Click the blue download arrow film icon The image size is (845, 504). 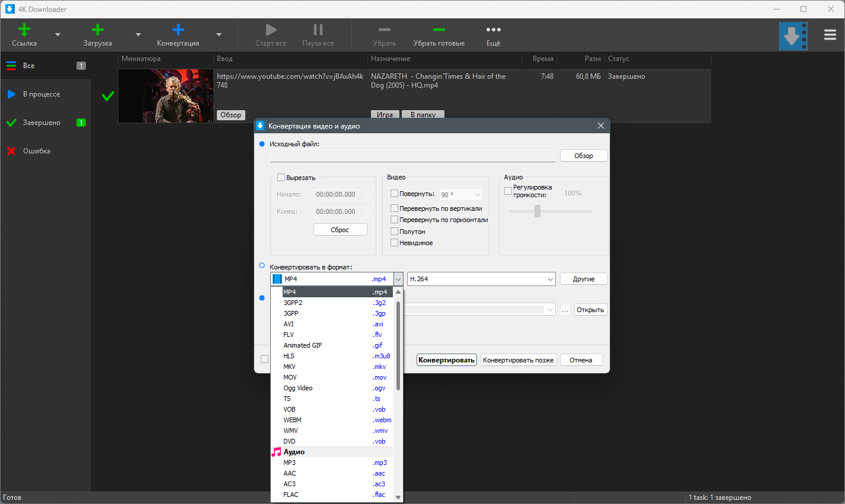coord(793,36)
